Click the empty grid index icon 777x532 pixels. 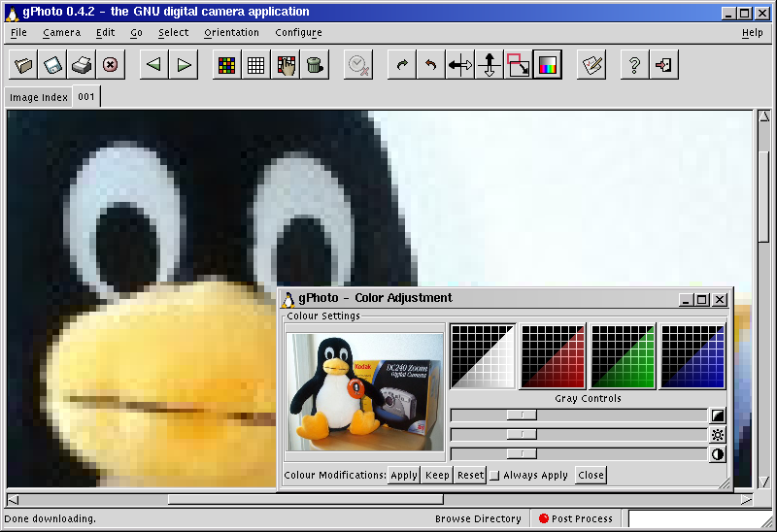256,64
